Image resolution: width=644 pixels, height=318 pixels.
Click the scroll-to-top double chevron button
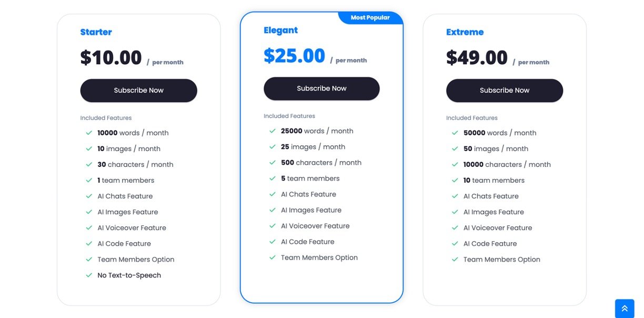pos(625,309)
